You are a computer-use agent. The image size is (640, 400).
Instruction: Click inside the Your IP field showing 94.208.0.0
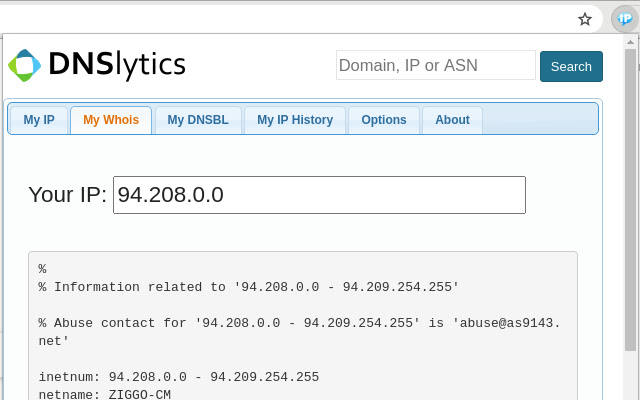click(x=319, y=195)
